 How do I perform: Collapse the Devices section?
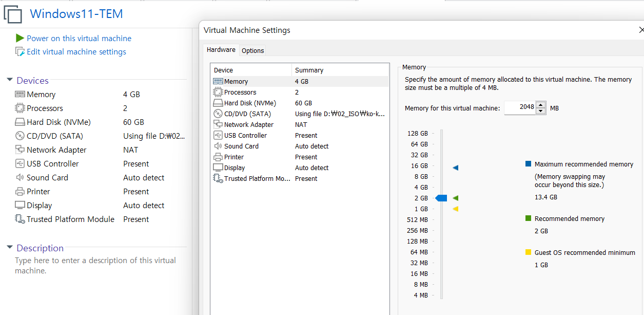9,80
